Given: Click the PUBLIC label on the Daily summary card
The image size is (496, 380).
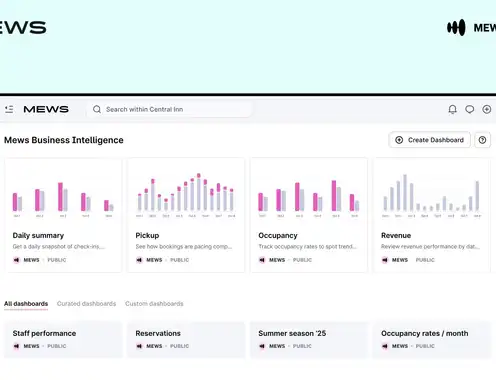Looking at the screenshot, I should coord(57,260).
